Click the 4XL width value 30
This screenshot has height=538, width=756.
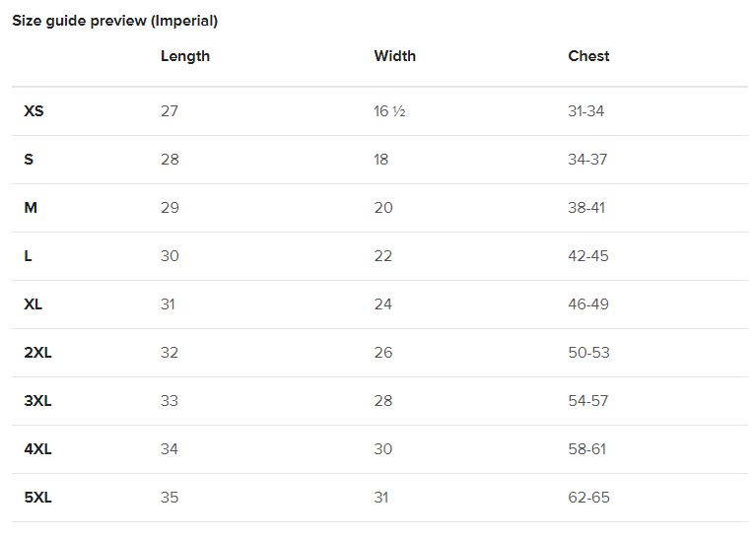(382, 448)
